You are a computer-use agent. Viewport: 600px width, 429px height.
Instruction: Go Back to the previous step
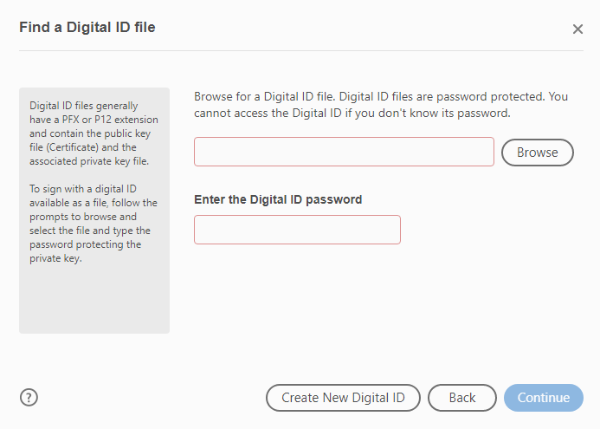pos(462,398)
